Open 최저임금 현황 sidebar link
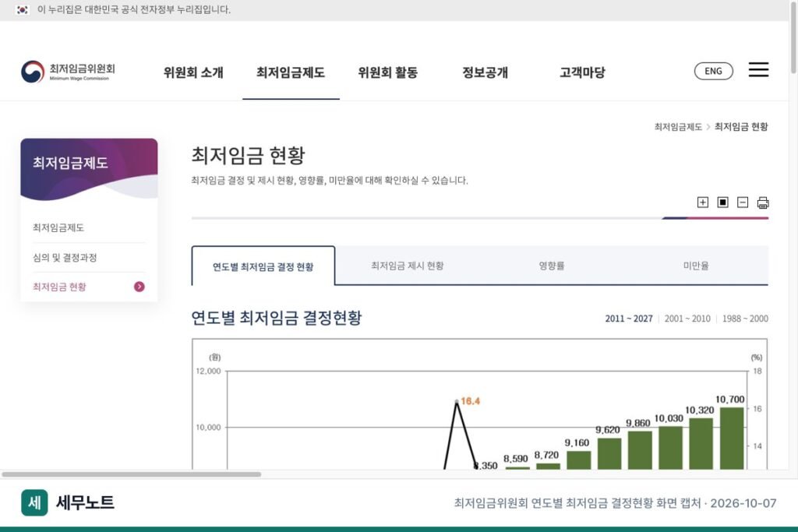Screen dimensions: 798x532 (59, 287)
